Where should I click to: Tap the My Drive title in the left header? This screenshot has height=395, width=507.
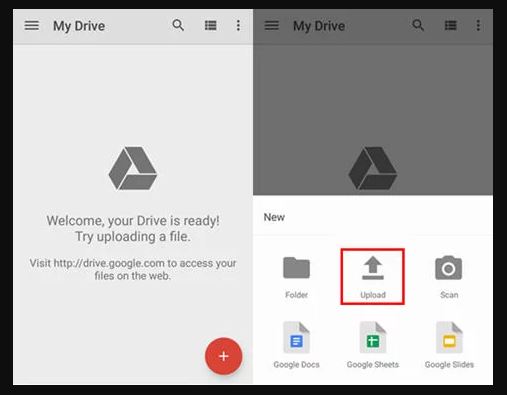coord(79,26)
